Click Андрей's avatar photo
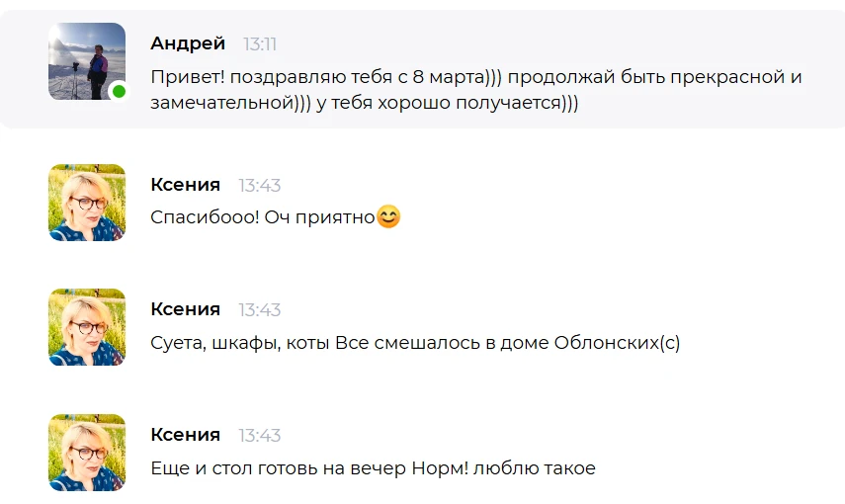Viewport: 845px width, 504px height. coord(86,60)
